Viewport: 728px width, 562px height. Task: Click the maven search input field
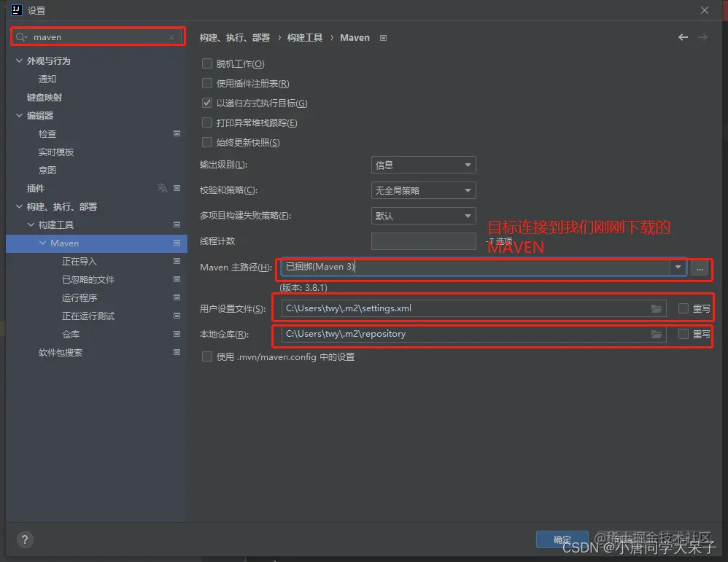point(98,36)
